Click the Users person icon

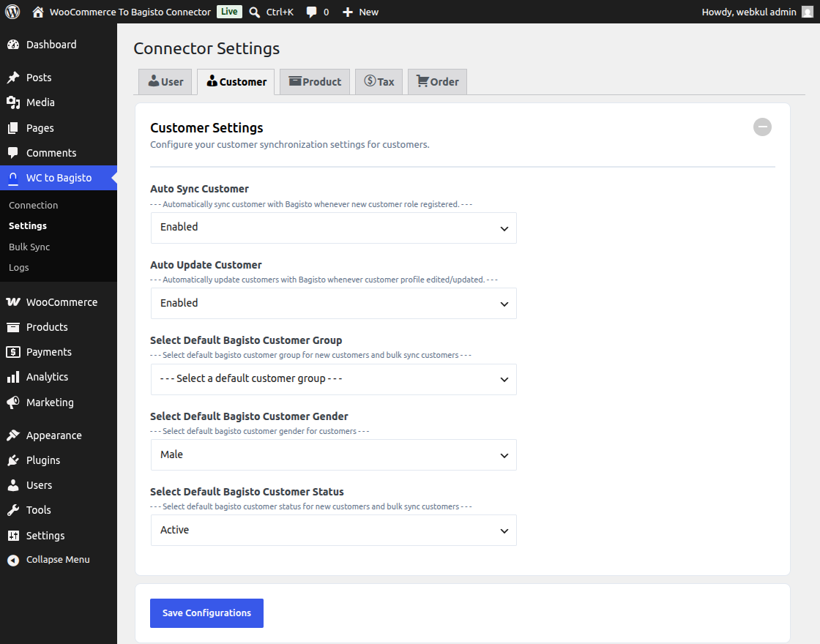[13, 485]
